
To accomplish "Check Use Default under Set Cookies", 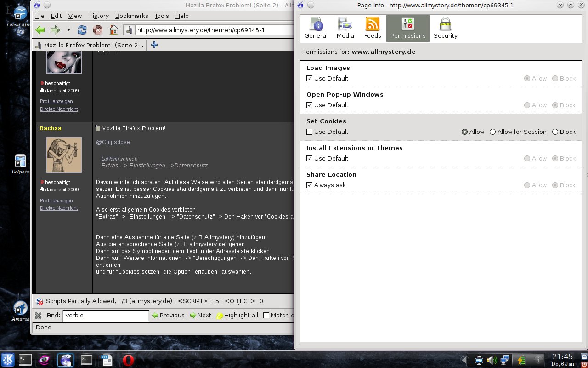I will click(x=309, y=132).
